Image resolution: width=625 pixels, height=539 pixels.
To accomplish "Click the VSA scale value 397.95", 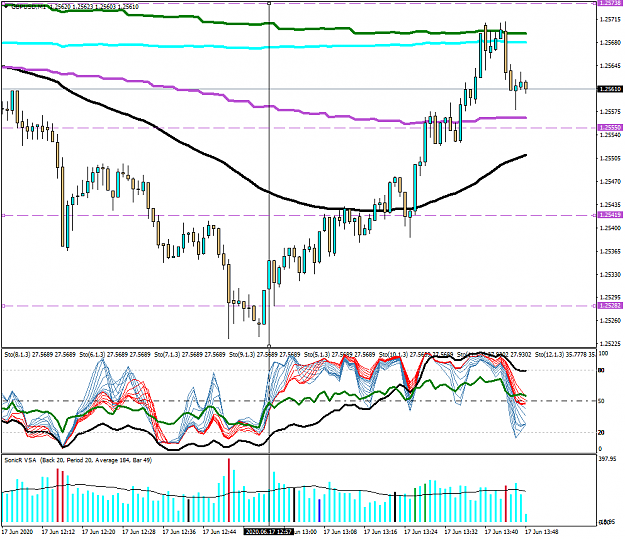I will coord(607,459).
